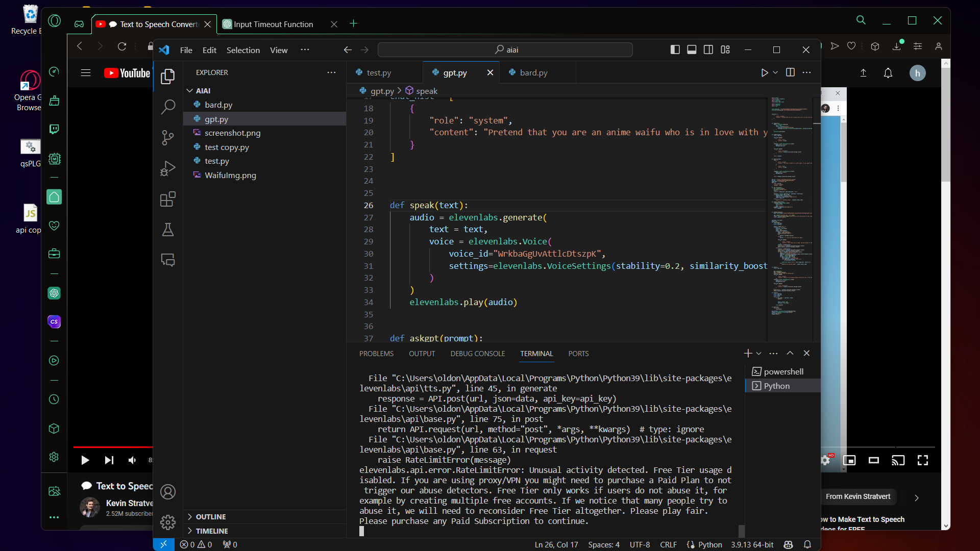Open the DEBUG CONSOLE panel tab

click(477, 354)
